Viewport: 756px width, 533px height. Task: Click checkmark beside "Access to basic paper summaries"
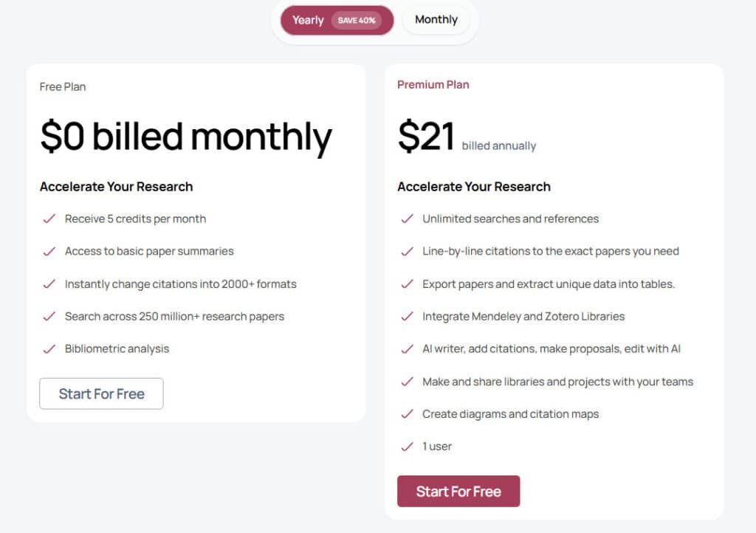pyautogui.click(x=50, y=251)
